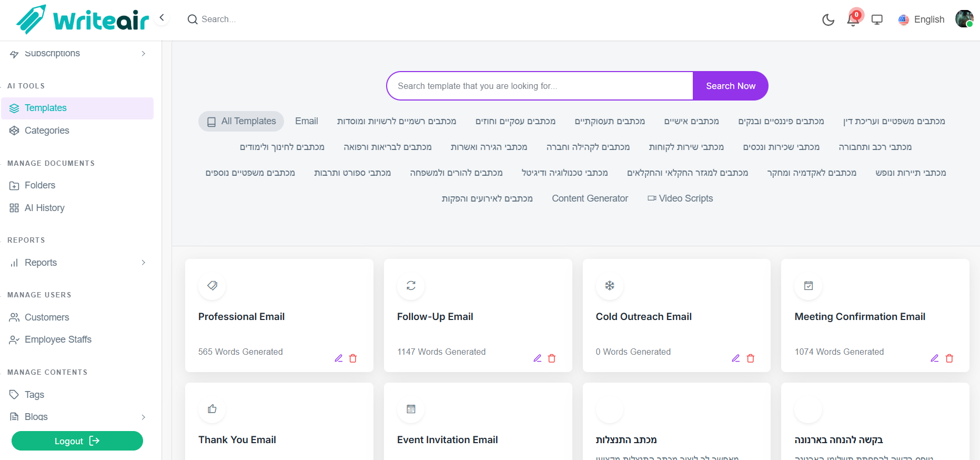The image size is (980, 460).
Task: Open the Thank You Email template card
Action: (x=237, y=439)
